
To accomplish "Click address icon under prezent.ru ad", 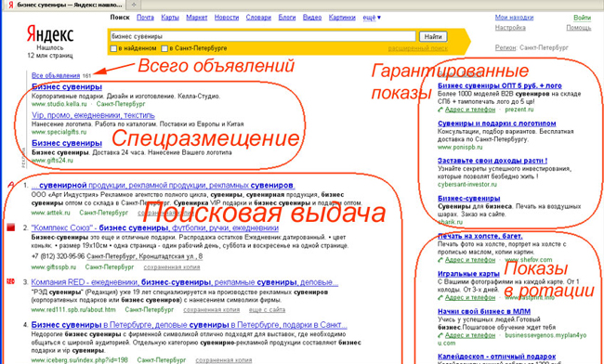I will click(440, 110).
